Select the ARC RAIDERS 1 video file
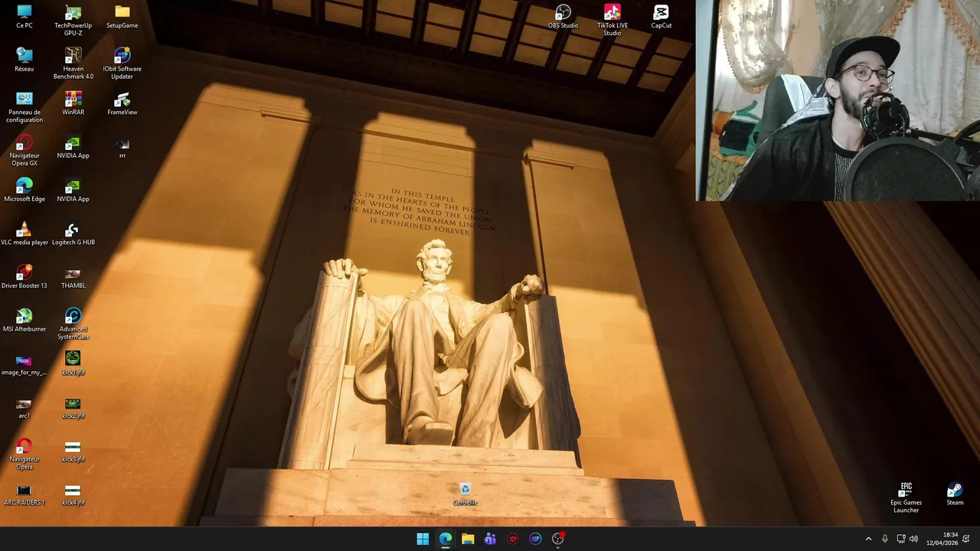Image resolution: width=980 pixels, height=551 pixels. 24,496
